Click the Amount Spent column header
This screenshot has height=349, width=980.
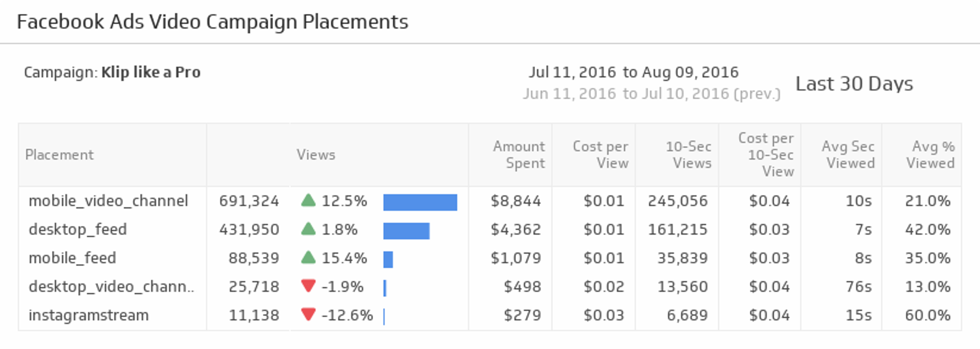coord(519,155)
